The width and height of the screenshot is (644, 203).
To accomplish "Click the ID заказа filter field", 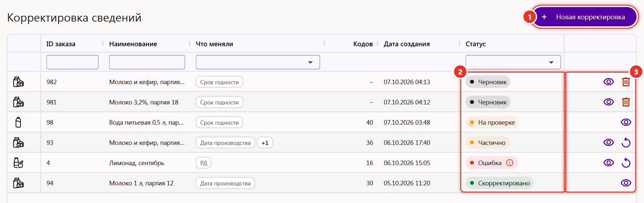I will (x=72, y=62).
